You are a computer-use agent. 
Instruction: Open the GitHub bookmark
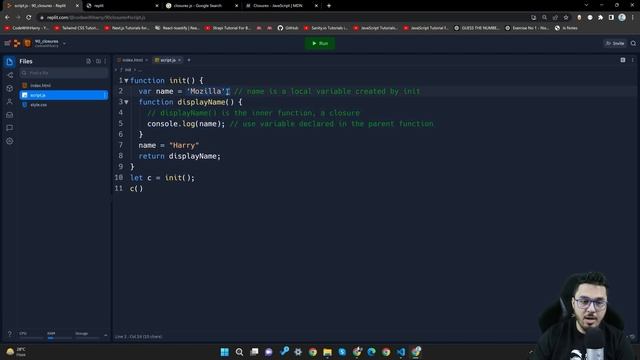click(x=288, y=28)
